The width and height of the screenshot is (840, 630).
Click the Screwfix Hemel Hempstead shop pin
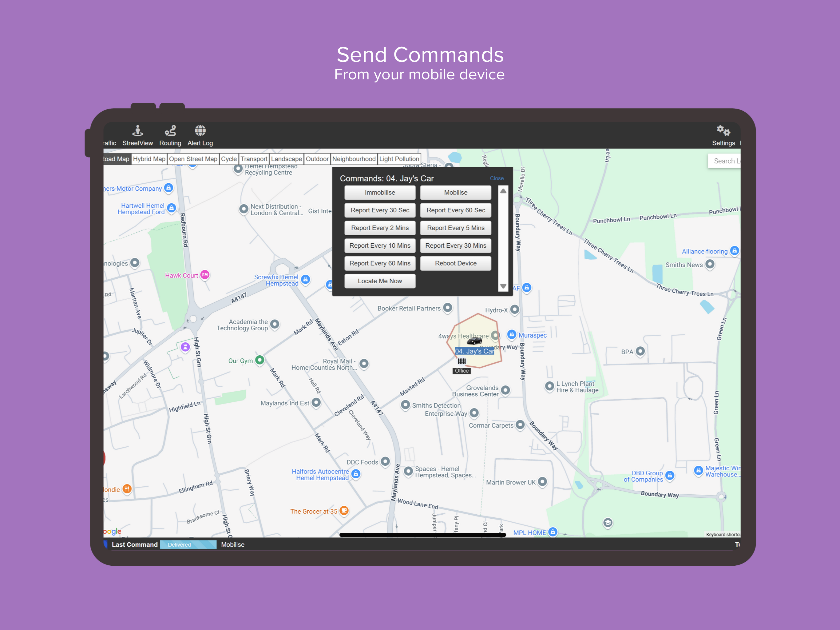coord(306,280)
